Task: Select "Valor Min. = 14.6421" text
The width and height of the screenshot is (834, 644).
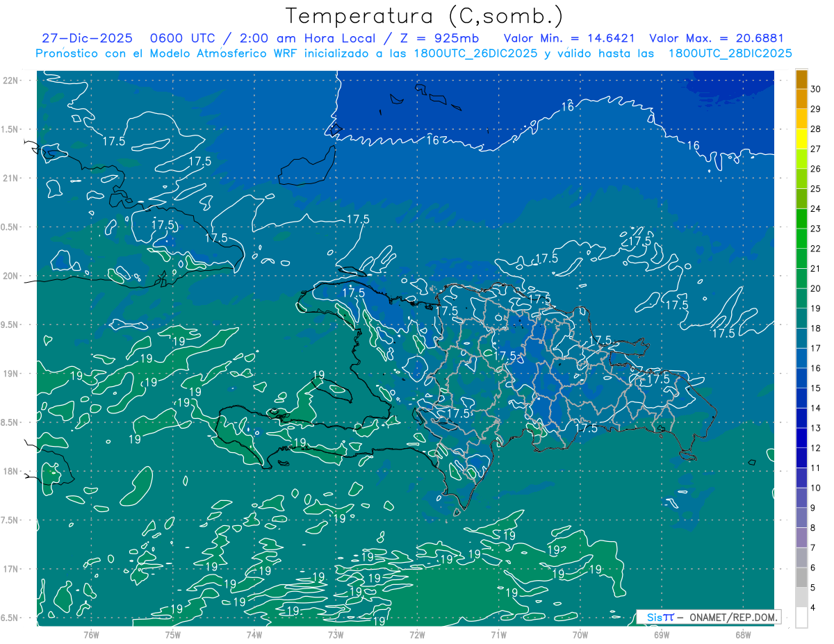Action: tap(569, 39)
